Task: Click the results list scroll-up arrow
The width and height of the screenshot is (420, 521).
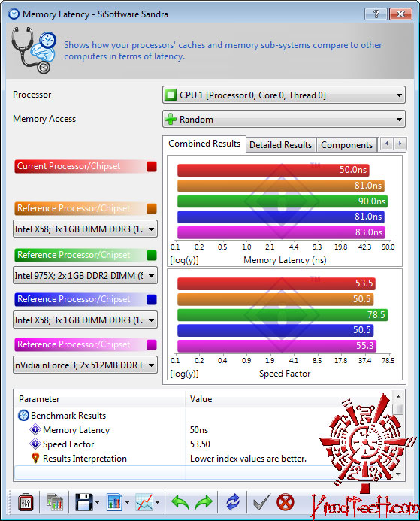Action: (398, 397)
